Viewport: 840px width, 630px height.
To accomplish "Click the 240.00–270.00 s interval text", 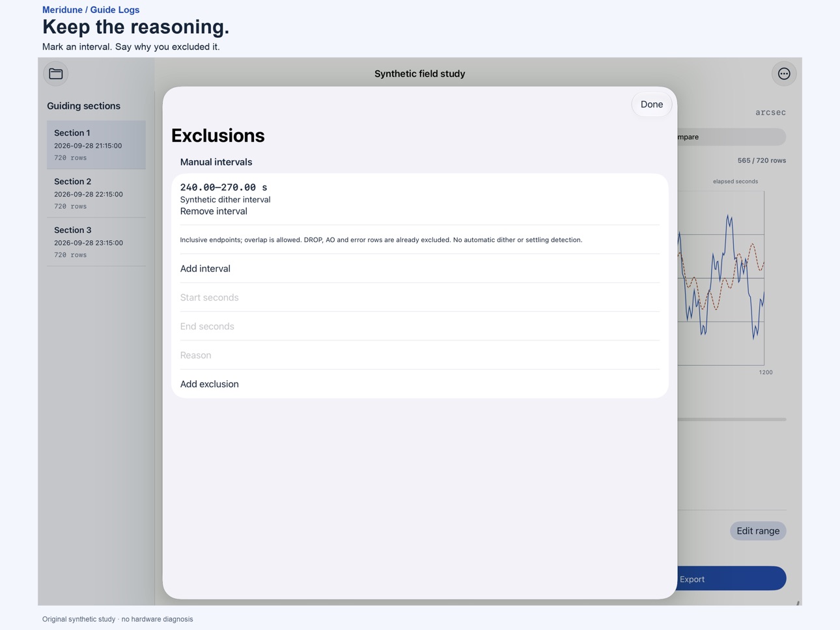I will pos(223,187).
